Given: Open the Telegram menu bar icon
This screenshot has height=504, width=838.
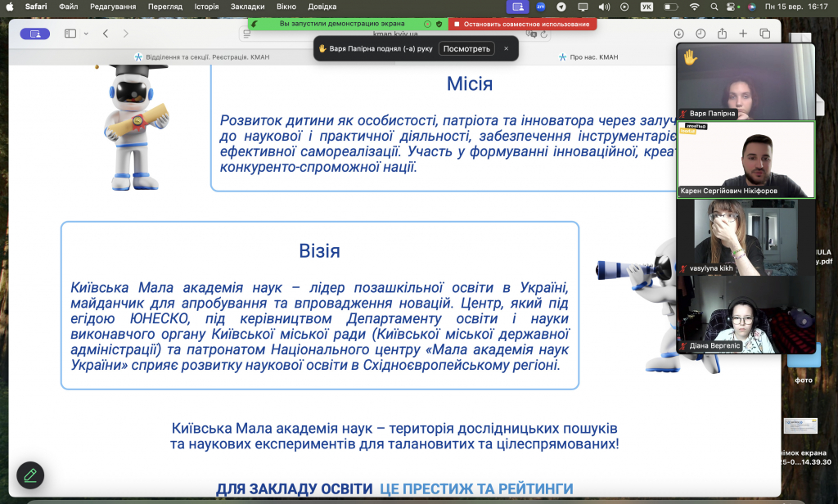Looking at the screenshot, I should (561, 7).
